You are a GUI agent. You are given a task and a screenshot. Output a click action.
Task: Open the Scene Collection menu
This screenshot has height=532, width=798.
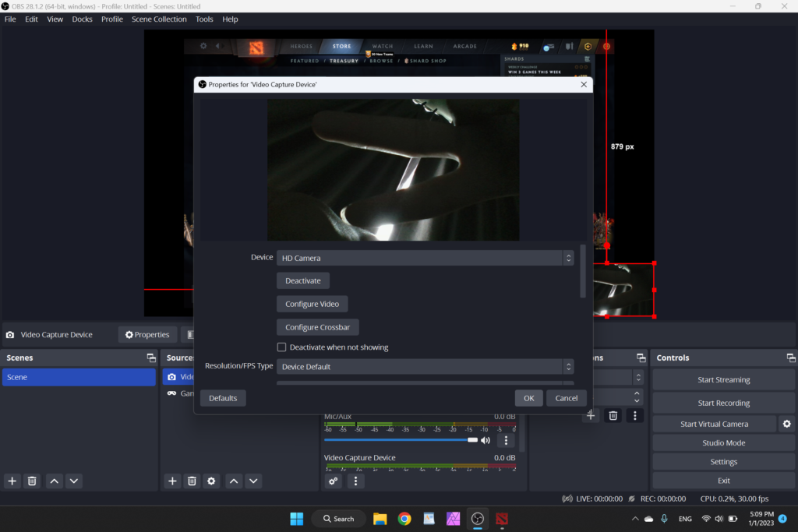159,19
